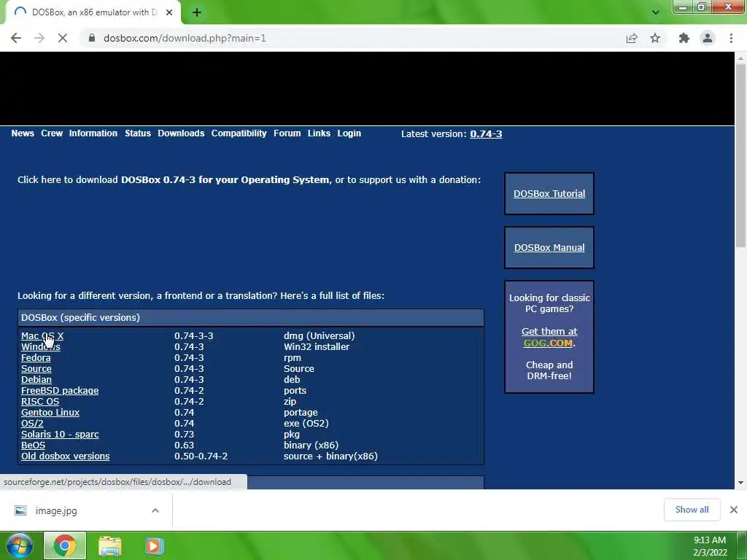Click the Solaris 10 - sparc link

pos(60,435)
